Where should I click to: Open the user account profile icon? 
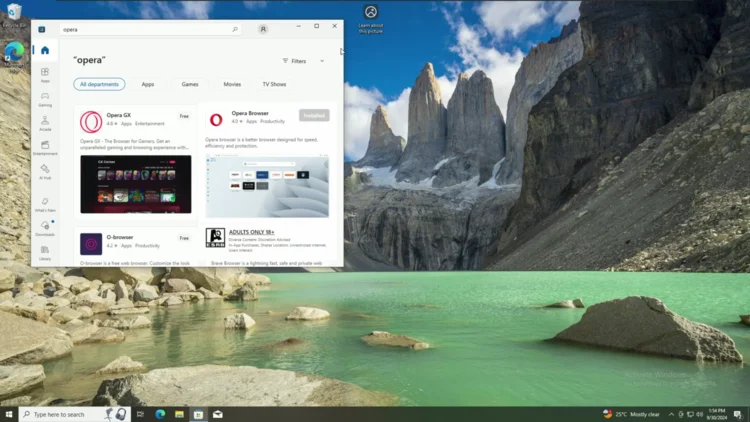263,29
